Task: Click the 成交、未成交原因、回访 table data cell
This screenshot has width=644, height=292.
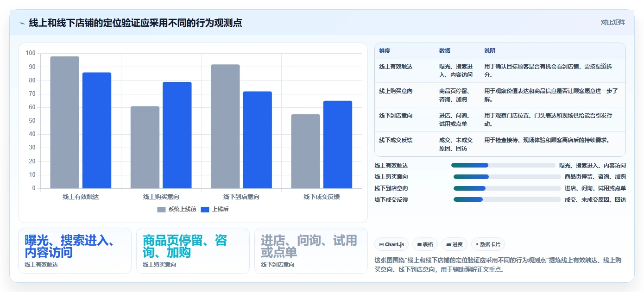Action: click(x=456, y=144)
